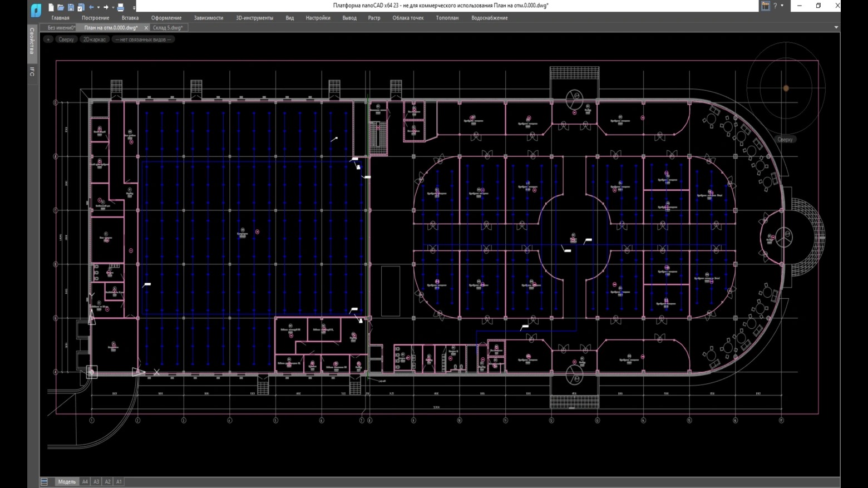The height and width of the screenshot is (488, 868).
Task: Click the nanoCAD application logo button
Action: [x=36, y=9]
